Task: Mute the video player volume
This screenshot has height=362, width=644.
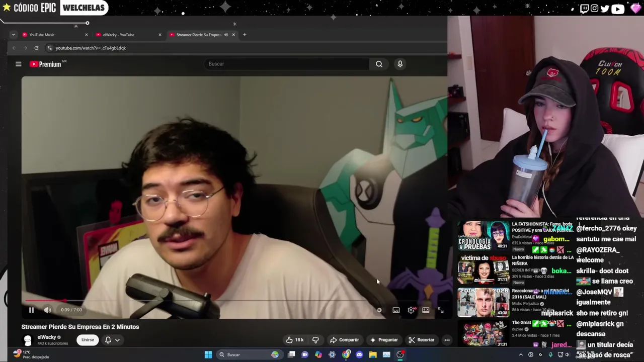Action: [x=47, y=310]
